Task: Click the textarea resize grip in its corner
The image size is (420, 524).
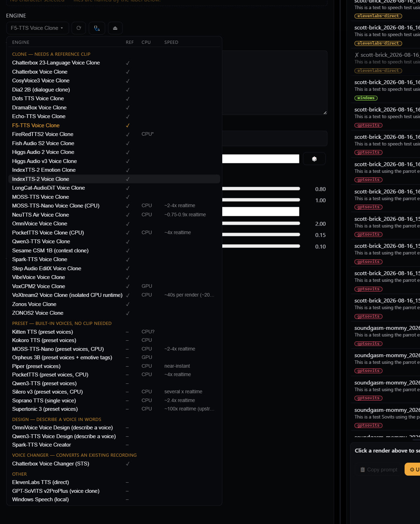Action: pos(325,113)
